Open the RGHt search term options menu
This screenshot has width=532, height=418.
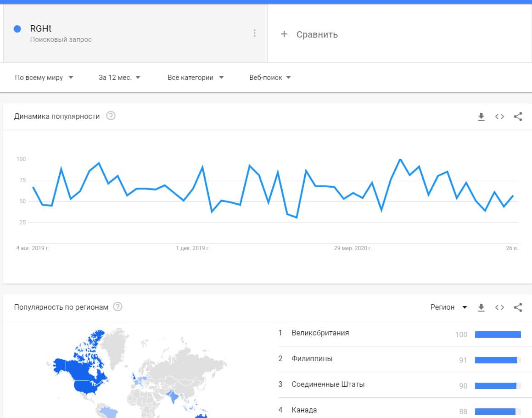click(x=255, y=33)
